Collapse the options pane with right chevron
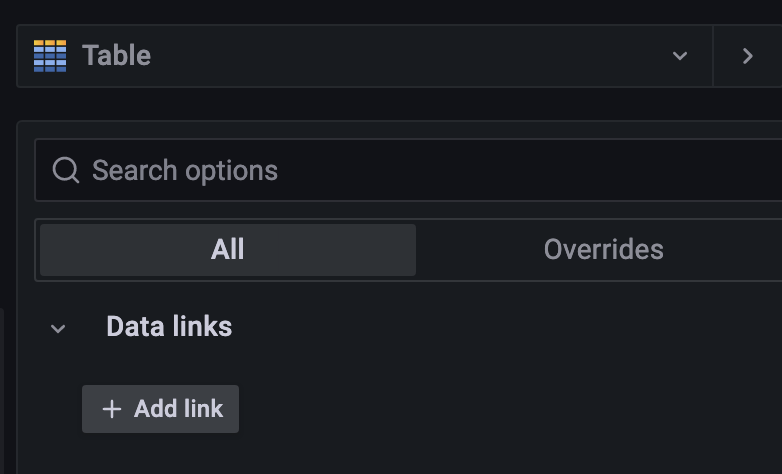 tap(747, 56)
